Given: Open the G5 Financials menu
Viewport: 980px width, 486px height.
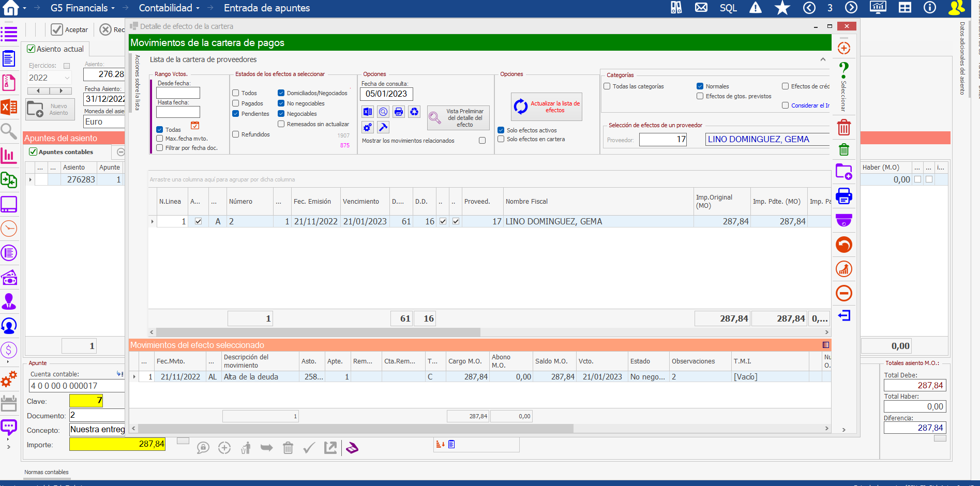Looking at the screenshot, I should [83, 8].
